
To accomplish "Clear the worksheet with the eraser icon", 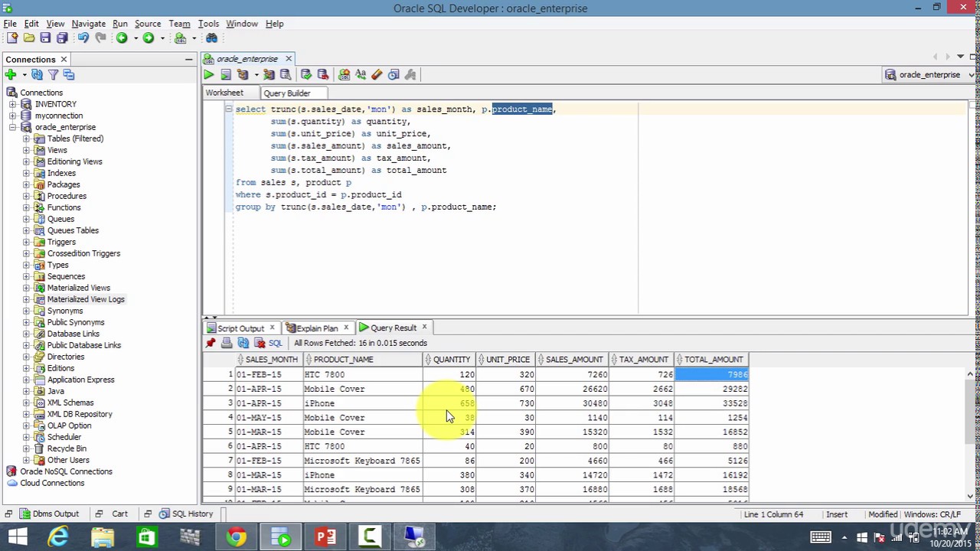I will coord(377,74).
